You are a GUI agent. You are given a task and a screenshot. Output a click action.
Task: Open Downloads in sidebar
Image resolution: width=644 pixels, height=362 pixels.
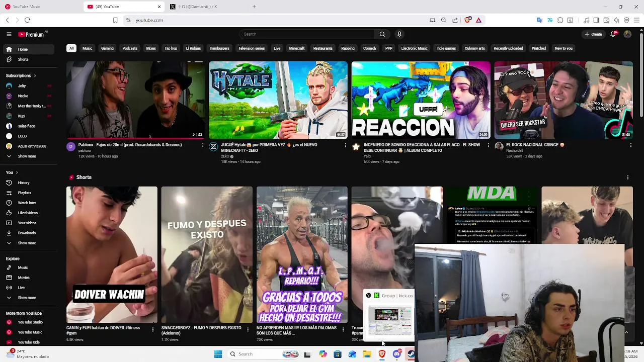coord(28,233)
